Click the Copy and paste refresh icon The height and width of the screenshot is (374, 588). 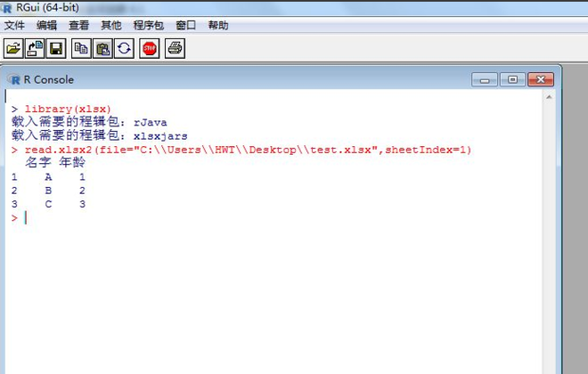123,48
